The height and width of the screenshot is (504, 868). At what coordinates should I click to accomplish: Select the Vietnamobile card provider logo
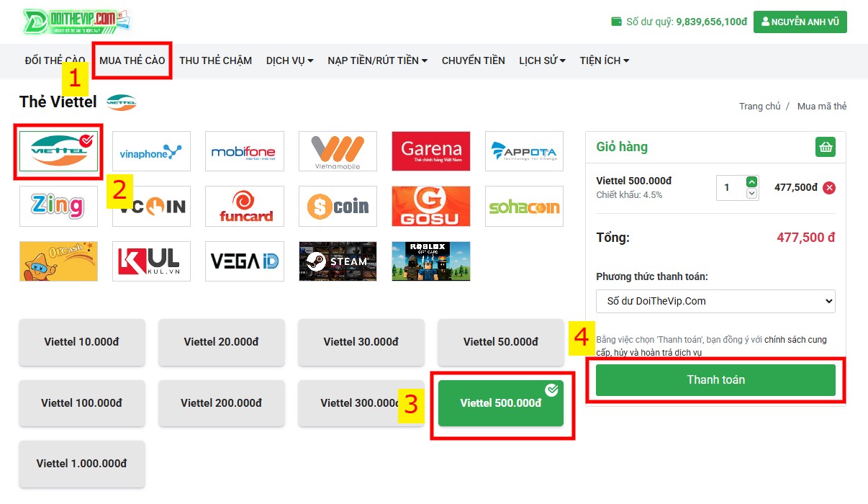338,151
